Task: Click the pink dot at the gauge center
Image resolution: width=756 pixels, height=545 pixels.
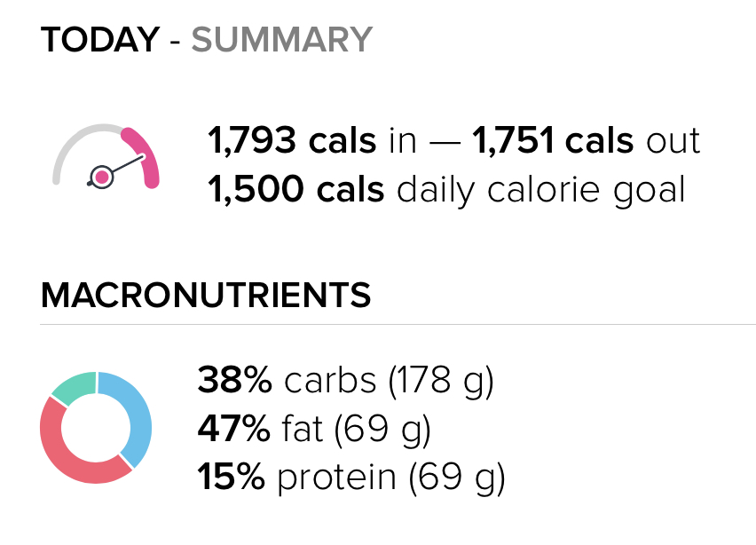Action: 102,178
